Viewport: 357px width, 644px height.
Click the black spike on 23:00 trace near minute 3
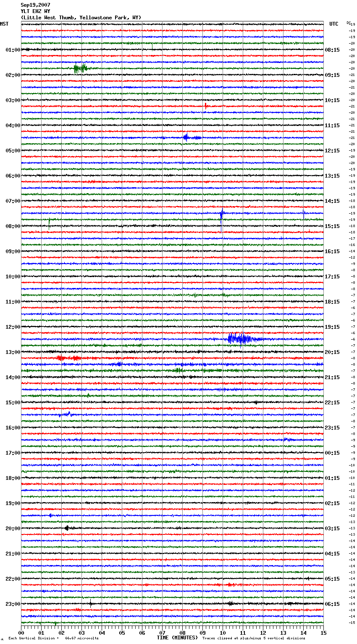pos(90,604)
